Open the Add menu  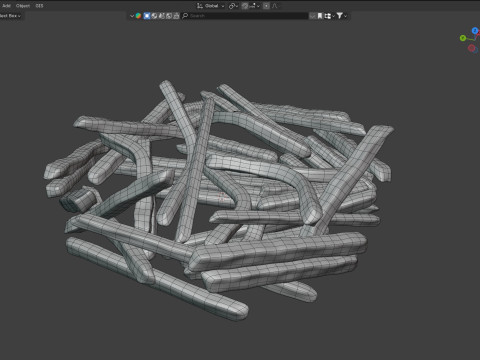pos(6,6)
